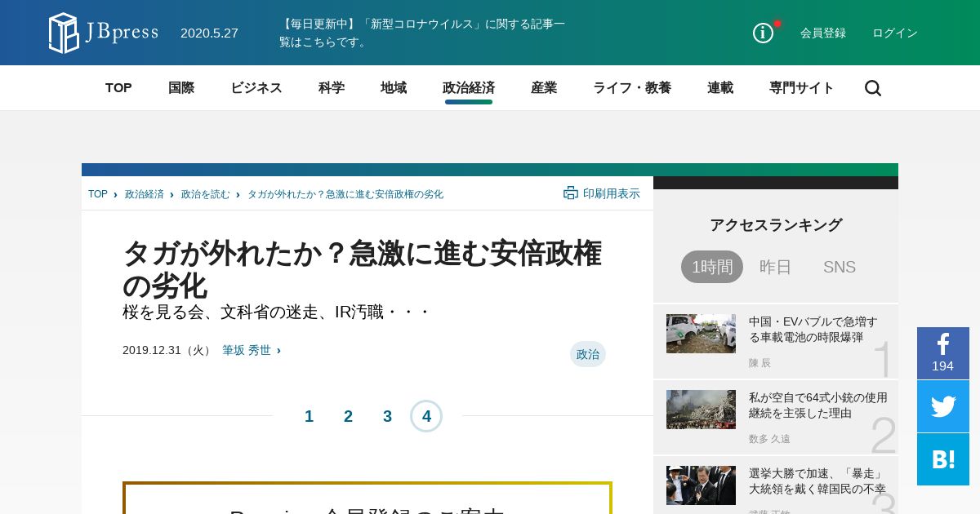This screenshot has width=980, height=514.
Task: Select the SNS ranking tab
Action: 840,267
